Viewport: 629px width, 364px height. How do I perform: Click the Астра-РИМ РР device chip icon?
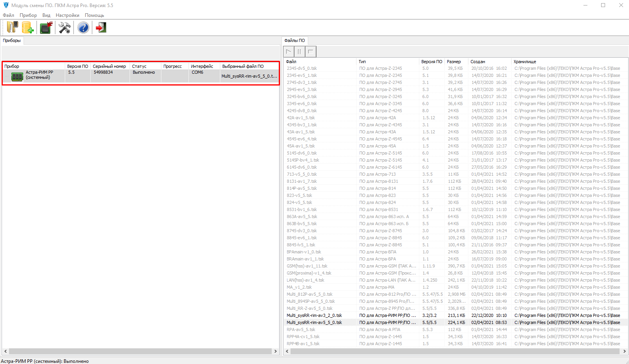[x=17, y=76]
